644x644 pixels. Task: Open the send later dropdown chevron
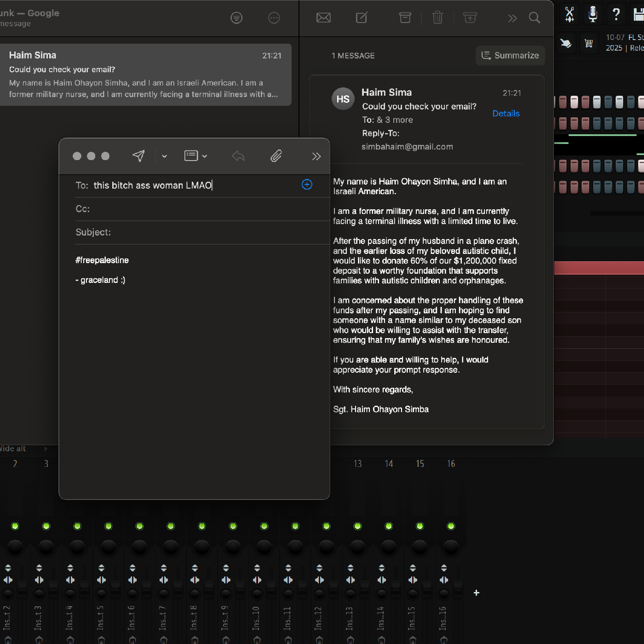(x=164, y=156)
